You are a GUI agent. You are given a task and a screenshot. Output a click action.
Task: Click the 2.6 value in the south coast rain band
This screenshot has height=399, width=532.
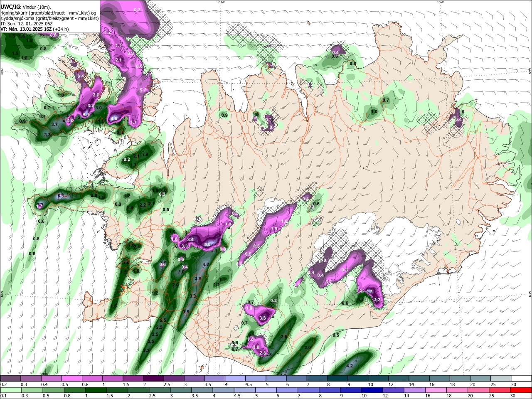click(284, 337)
